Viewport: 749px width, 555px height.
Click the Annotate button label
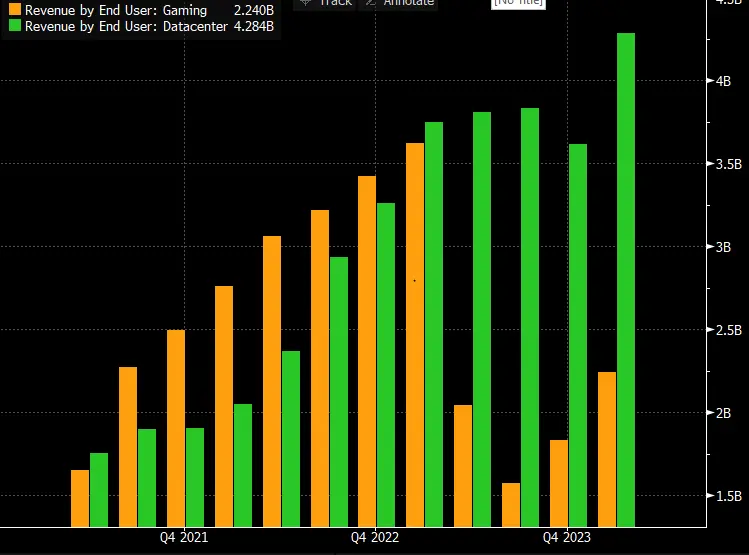click(409, 3)
